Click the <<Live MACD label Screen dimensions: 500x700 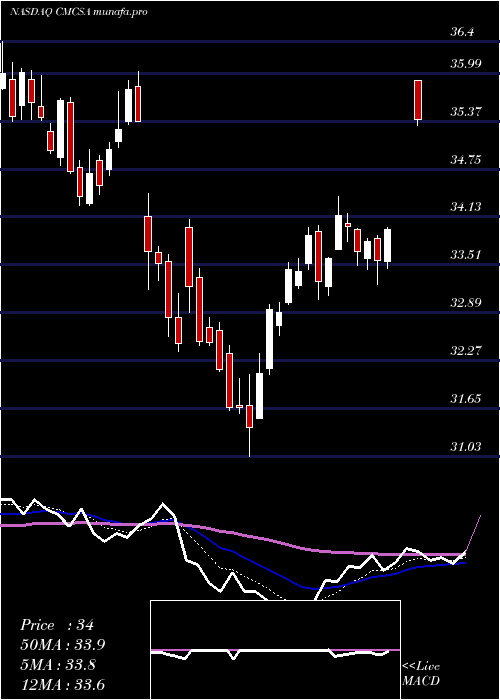[x=421, y=673]
